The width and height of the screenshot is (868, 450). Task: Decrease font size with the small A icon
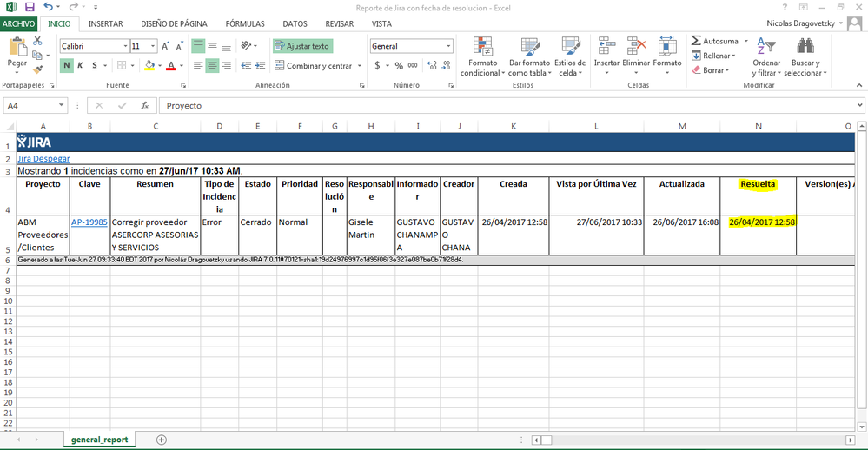pos(179,47)
